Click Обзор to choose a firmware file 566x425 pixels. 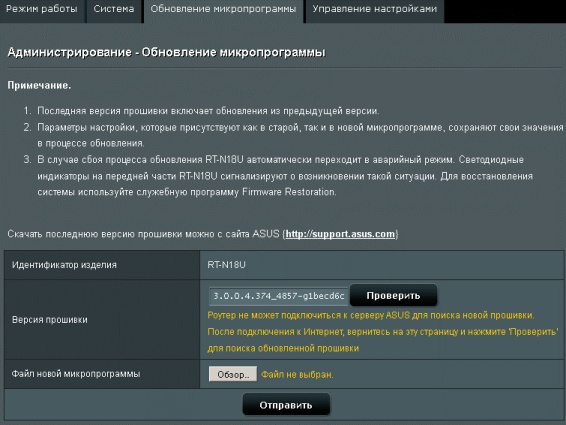[x=233, y=374]
